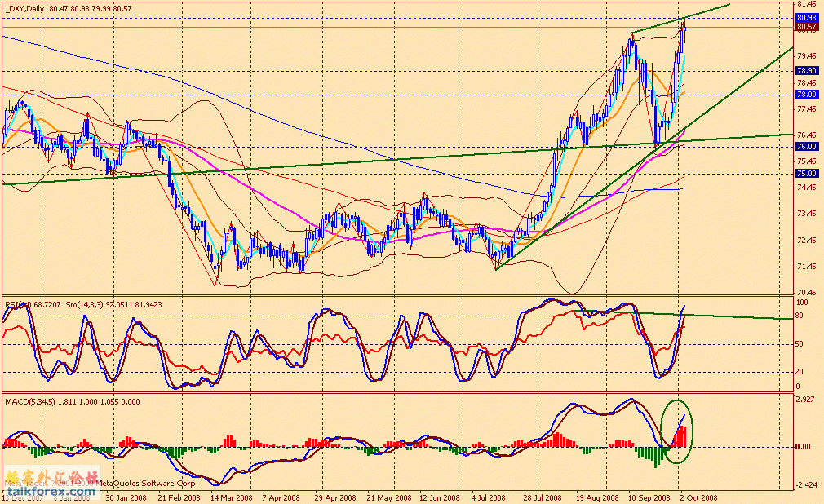The image size is (824, 504).
Task: Click the 75.00 price level label
Action: point(805,173)
